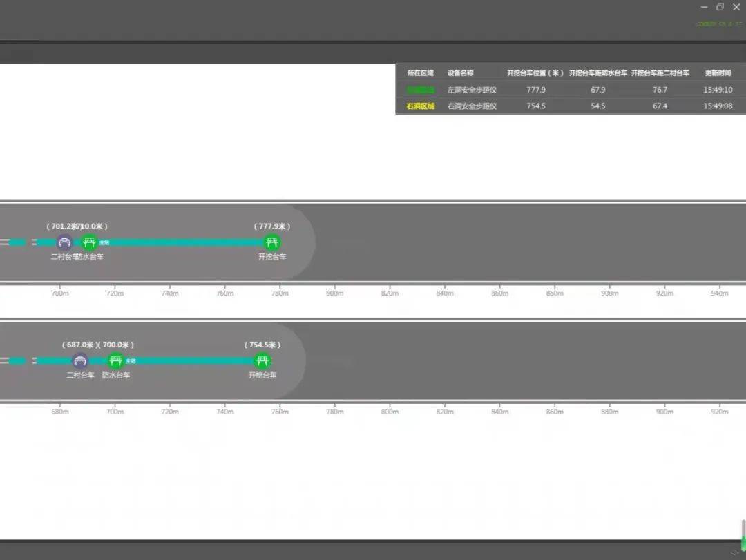Click the 开挖台车 icon at 777.9米
The height and width of the screenshot is (560, 746).
tap(272, 242)
